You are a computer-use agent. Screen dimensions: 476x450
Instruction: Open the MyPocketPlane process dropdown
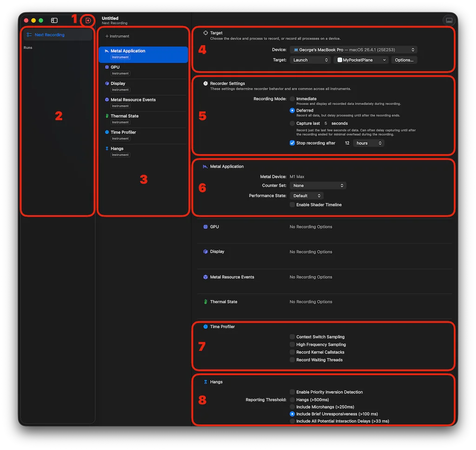[x=361, y=60]
